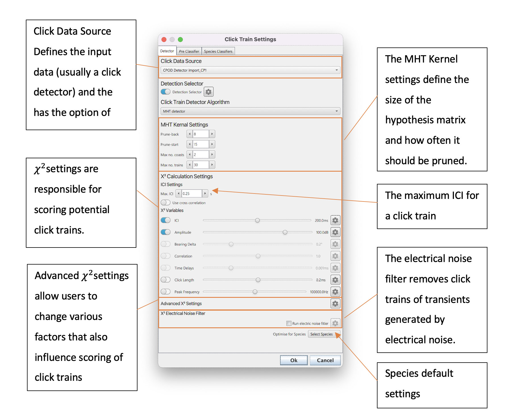Increase Prune-start value with right arrow
This screenshot has width=513, height=420.
click(212, 144)
